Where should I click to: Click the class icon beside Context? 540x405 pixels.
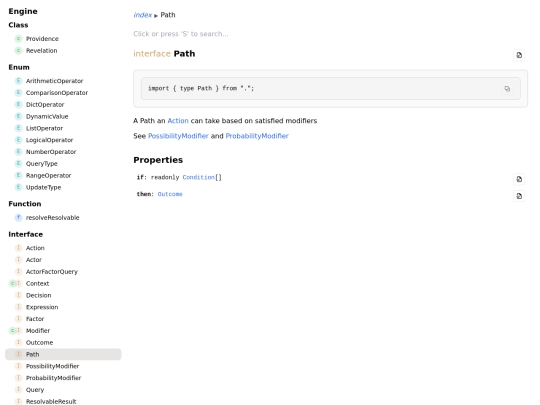(x=12, y=283)
